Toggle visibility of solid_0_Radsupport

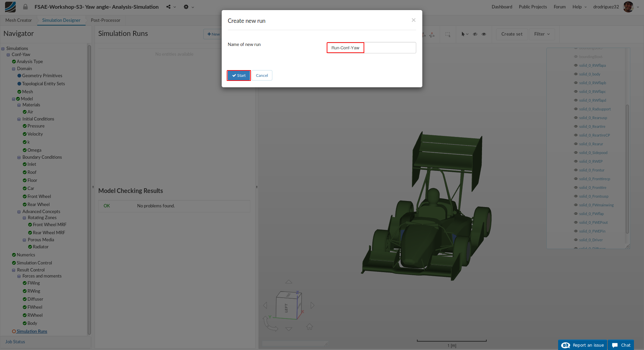(x=576, y=109)
